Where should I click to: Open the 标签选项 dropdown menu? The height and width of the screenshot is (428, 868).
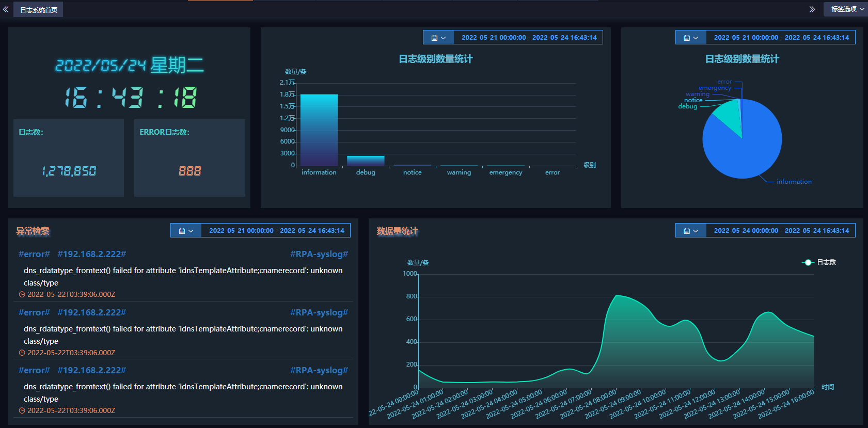[846, 9]
